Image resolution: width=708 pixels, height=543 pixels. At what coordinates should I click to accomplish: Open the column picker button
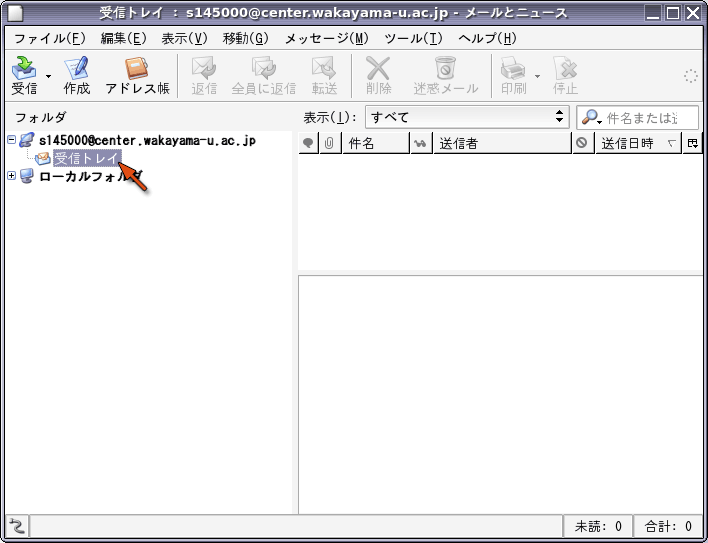[692, 143]
